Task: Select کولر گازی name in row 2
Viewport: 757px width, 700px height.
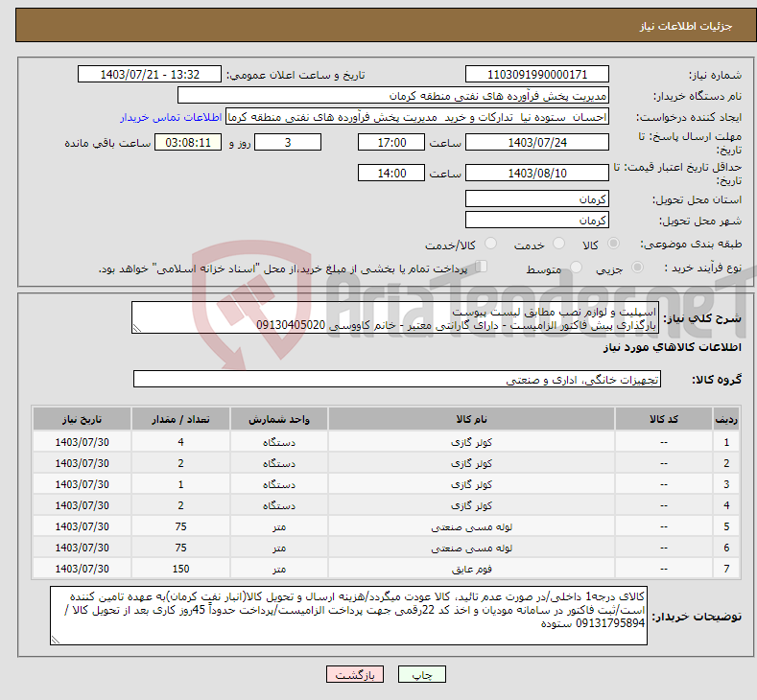Action: tap(471, 463)
